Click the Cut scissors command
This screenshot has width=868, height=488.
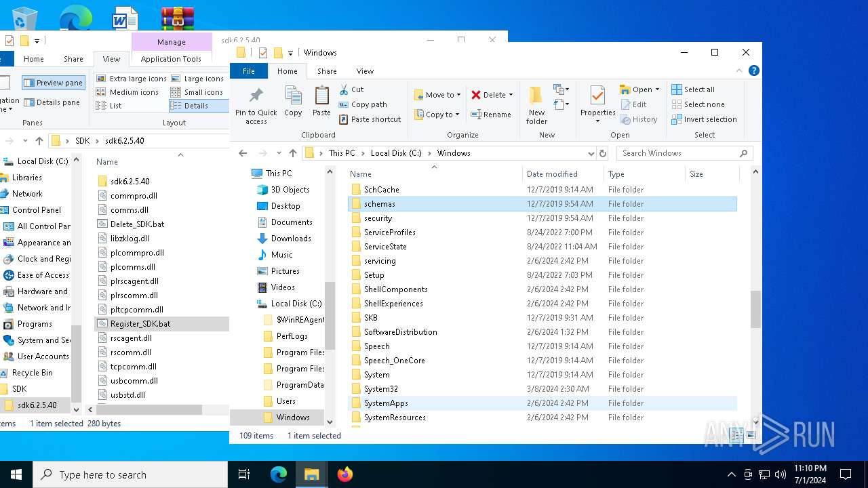(x=351, y=89)
